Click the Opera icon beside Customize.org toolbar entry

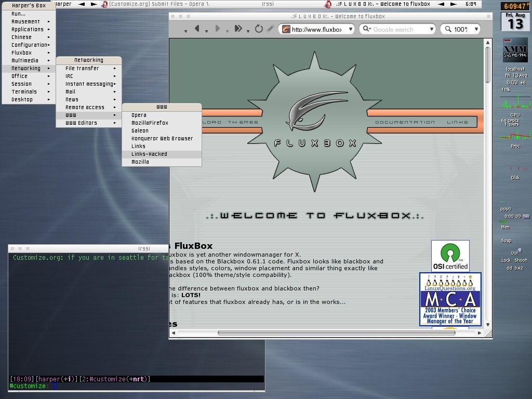point(105,4)
